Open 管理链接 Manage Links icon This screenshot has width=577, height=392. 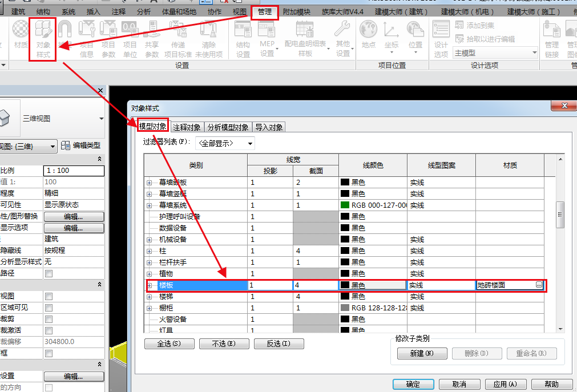(552, 39)
